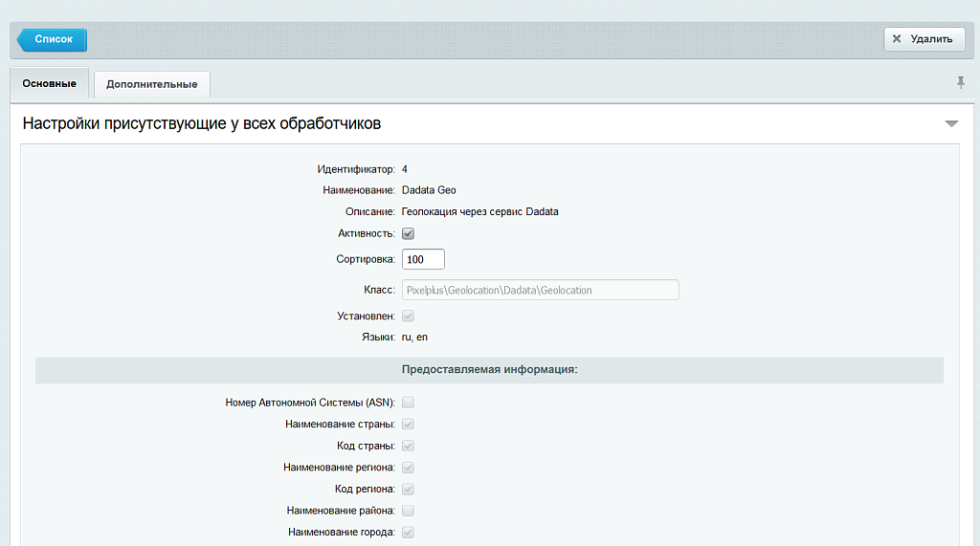Click the 'Настройки присутствующие у всех обработчиков' heading

pos(202,123)
